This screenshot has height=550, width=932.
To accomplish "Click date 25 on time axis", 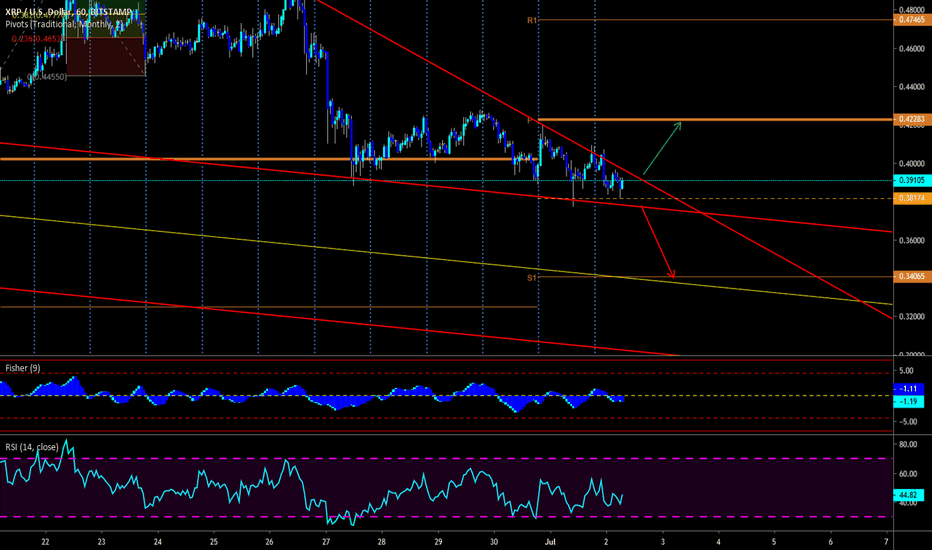I will pyautogui.click(x=213, y=542).
